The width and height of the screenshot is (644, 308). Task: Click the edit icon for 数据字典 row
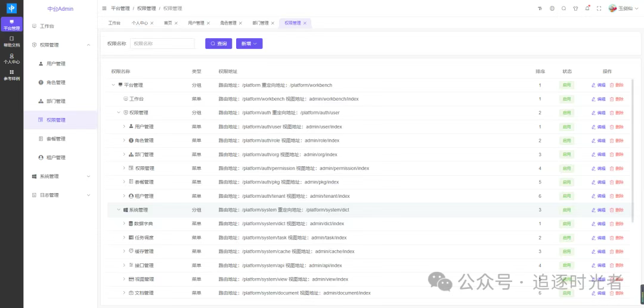(599, 224)
